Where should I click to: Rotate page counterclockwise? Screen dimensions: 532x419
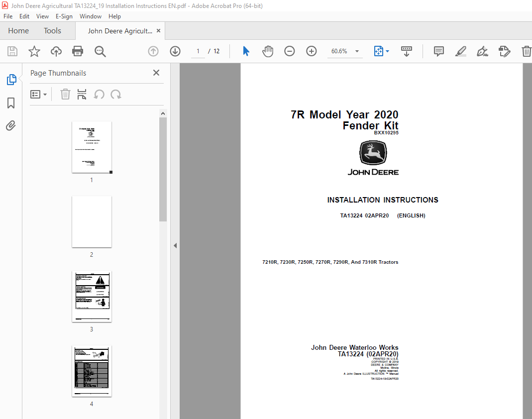coord(99,95)
